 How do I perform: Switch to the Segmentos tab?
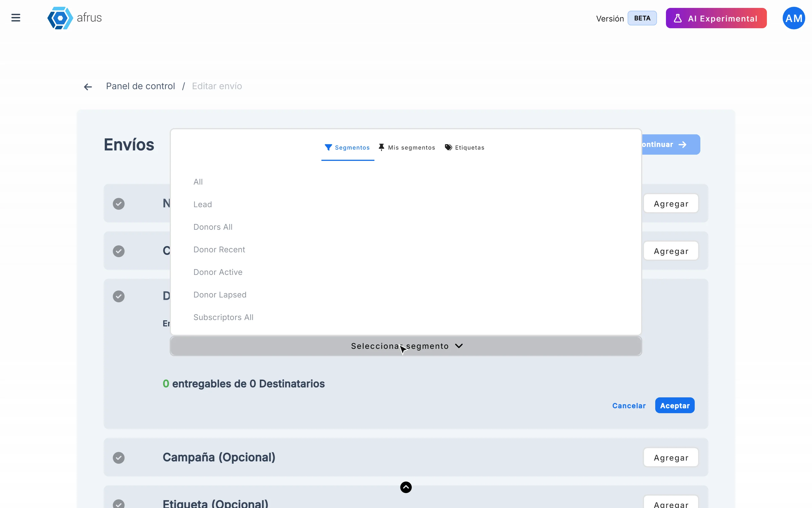pos(348,148)
